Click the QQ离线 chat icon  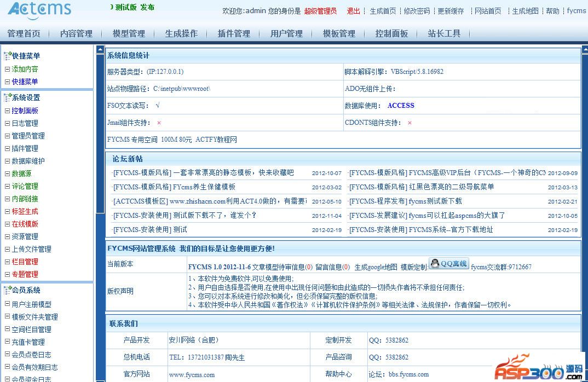pyautogui.click(x=449, y=264)
